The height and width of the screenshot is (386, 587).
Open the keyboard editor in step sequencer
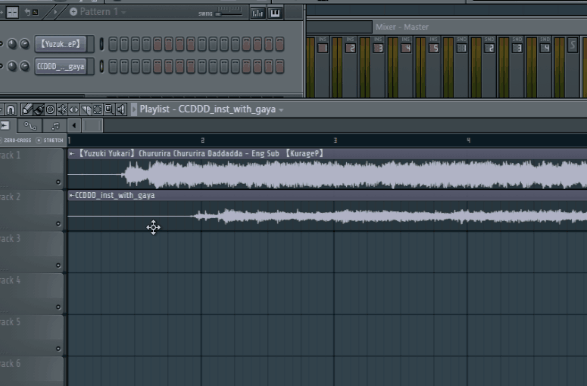(275, 13)
